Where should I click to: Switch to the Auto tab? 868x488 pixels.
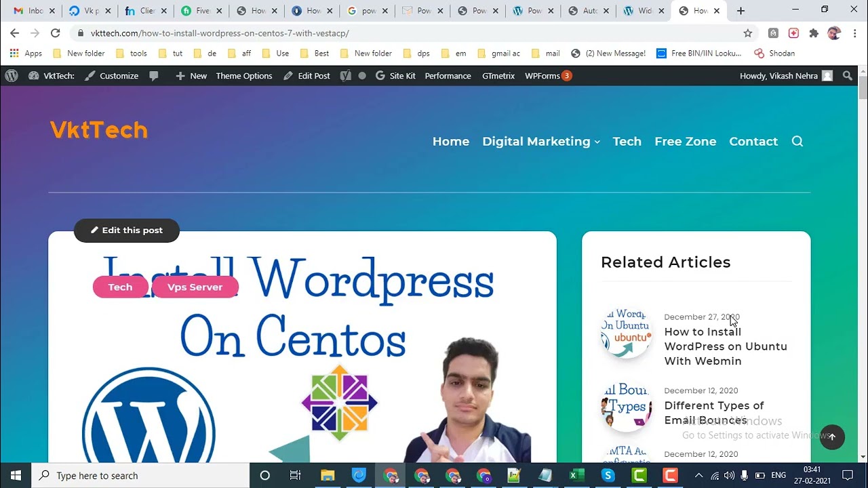[x=589, y=11]
